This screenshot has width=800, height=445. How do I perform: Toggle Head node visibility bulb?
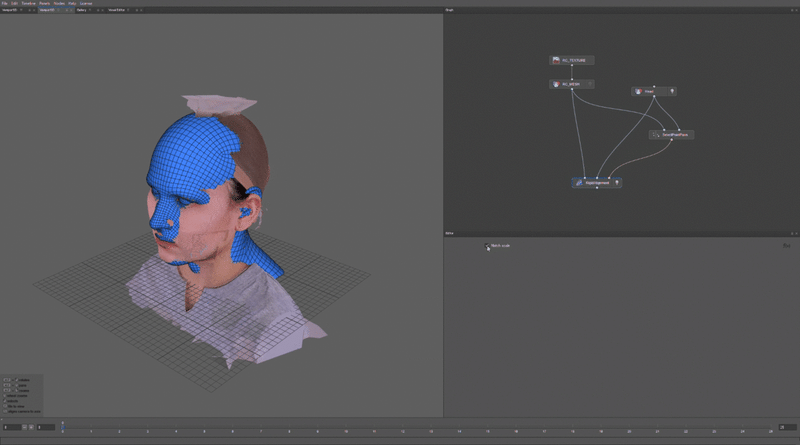point(672,91)
